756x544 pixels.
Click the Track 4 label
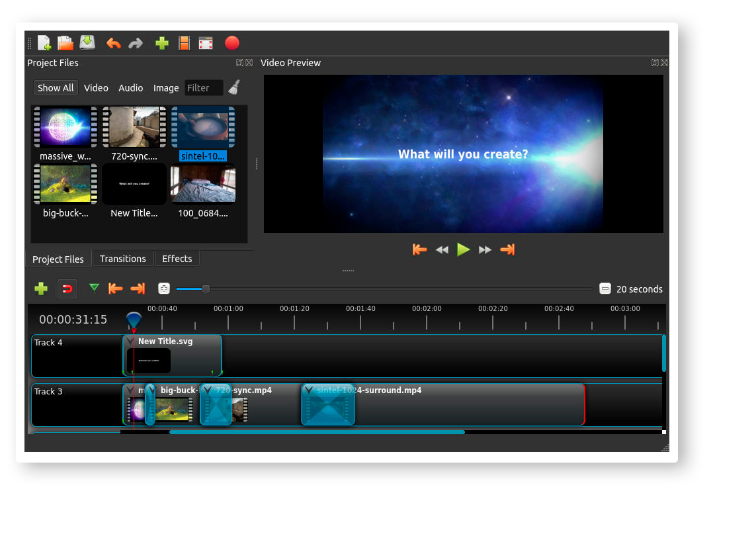coord(48,342)
